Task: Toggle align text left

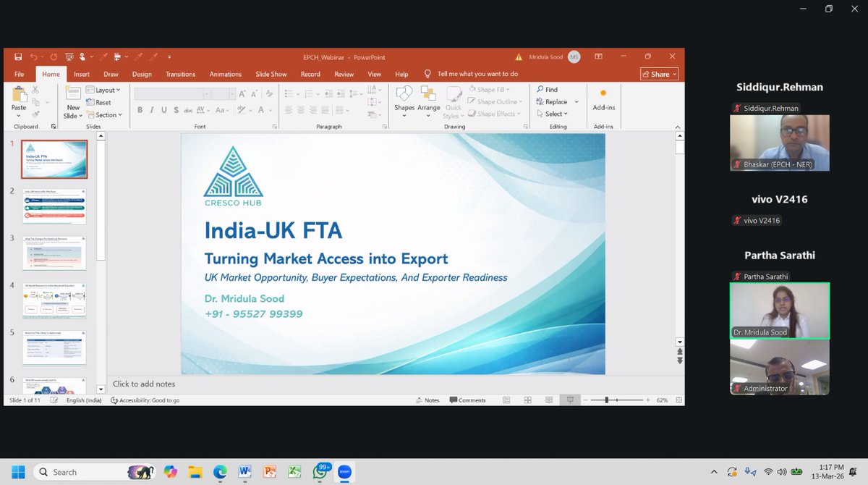Action: point(289,110)
